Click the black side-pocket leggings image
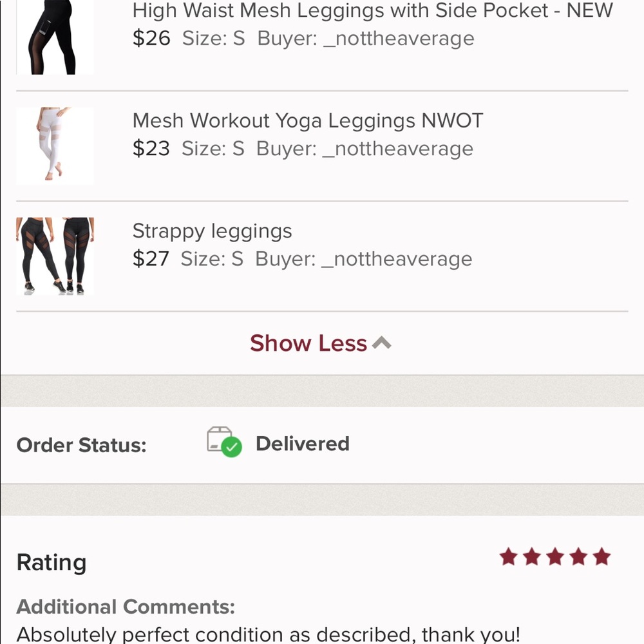Image resolution: width=644 pixels, height=644 pixels. coord(54,35)
